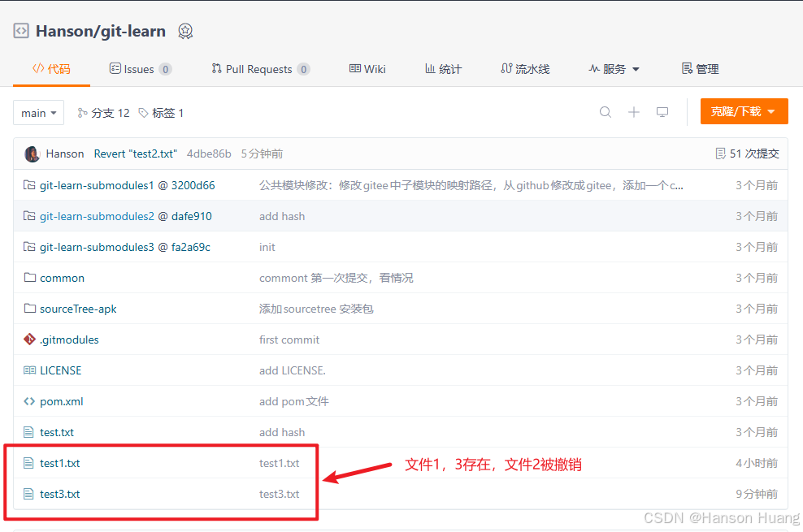Viewport: 803px width, 532px height.
Task: Open the Wiki tab
Action: pos(367,69)
